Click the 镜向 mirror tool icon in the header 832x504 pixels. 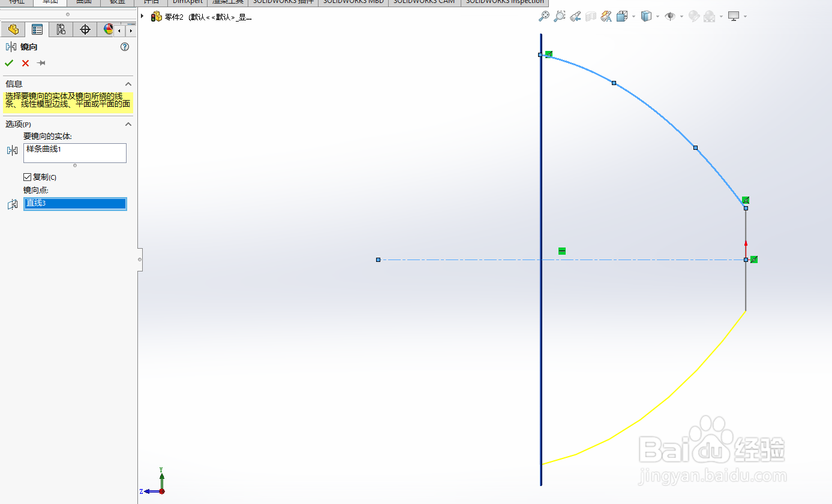[x=11, y=47]
